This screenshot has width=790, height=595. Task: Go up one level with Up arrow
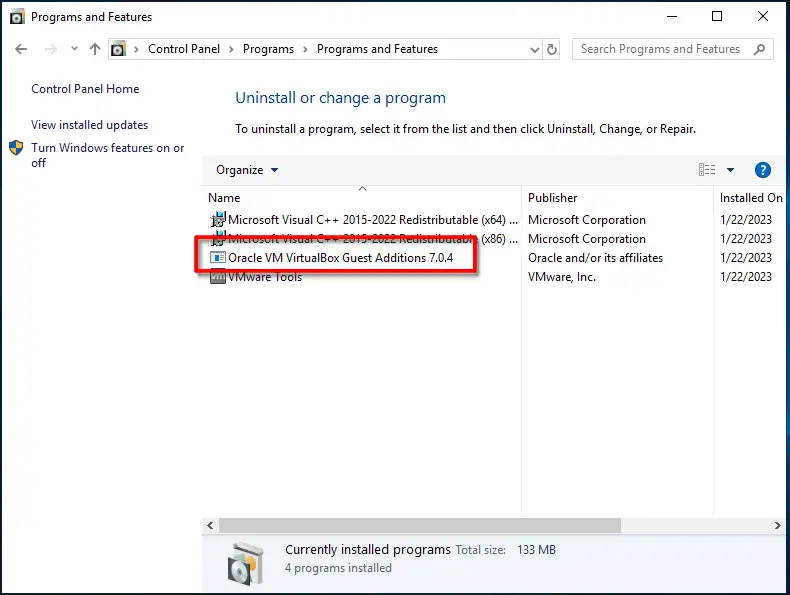pyautogui.click(x=95, y=49)
